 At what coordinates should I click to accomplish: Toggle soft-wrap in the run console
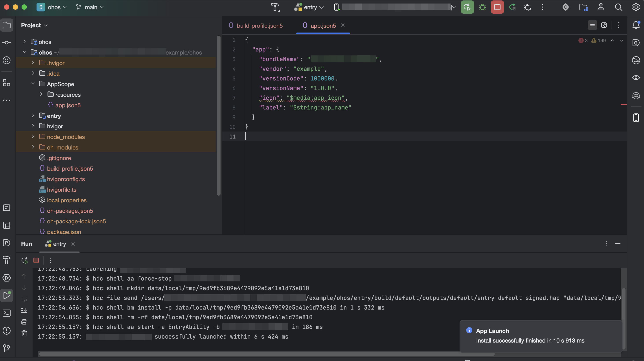(x=24, y=299)
